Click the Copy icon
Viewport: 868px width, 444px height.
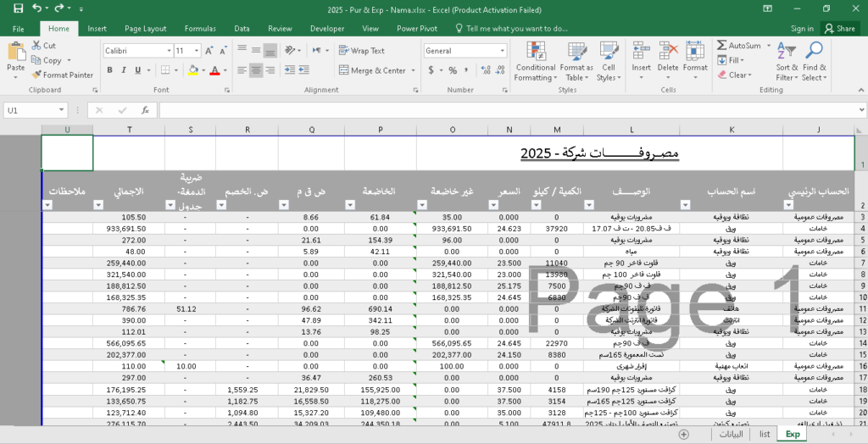pos(36,60)
